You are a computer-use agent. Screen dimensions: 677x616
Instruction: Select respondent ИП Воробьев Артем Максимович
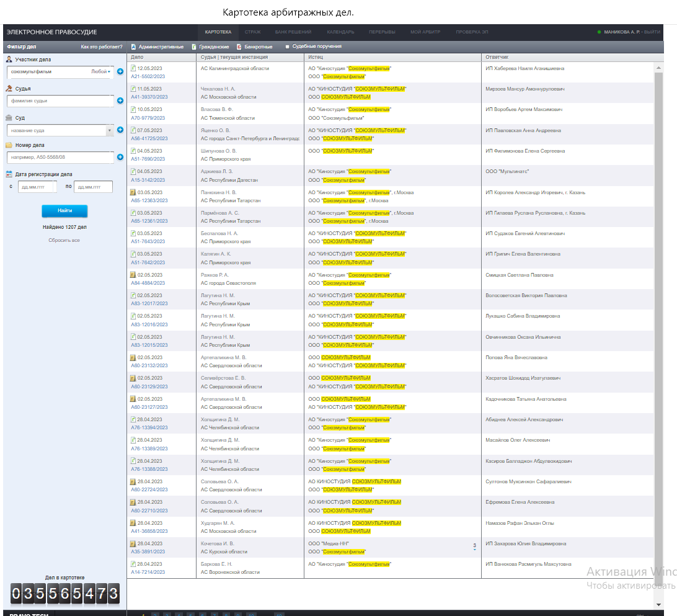click(x=524, y=109)
